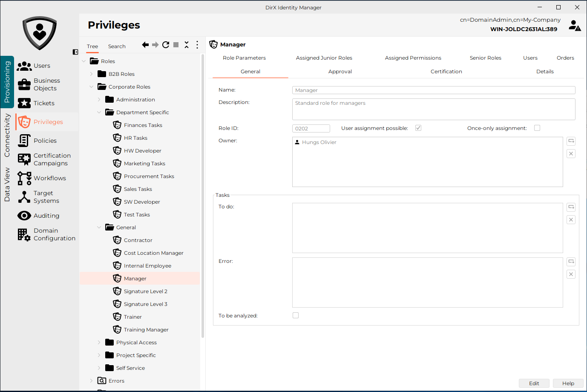This screenshot has width=587, height=392.
Task: Click the To do remove X icon
Action: point(571,220)
